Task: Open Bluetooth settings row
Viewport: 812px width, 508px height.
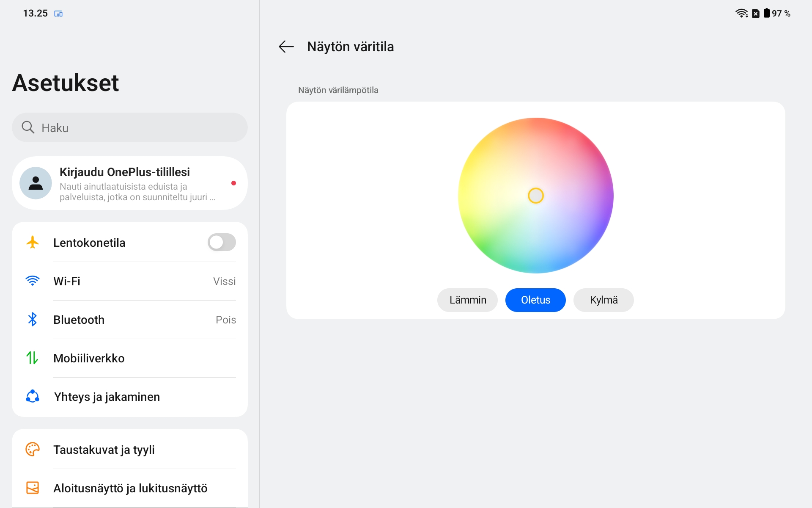Action: click(130, 319)
